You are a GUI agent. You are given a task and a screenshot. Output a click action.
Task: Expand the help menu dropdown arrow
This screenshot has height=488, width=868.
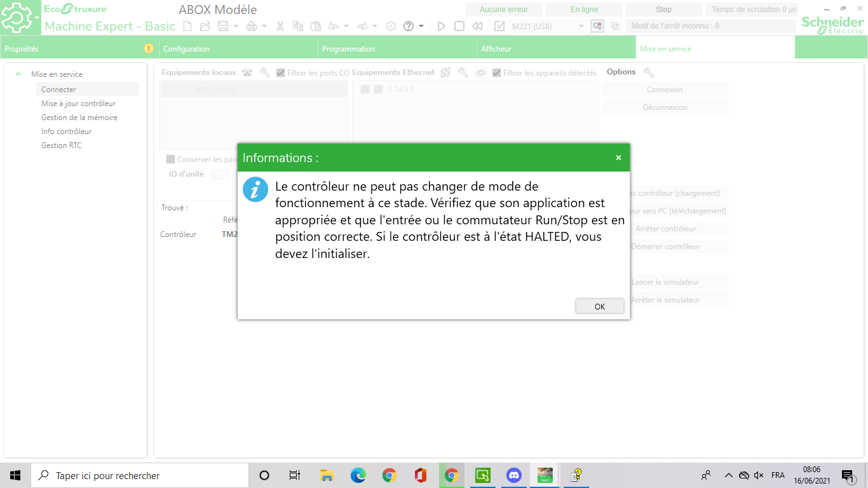(x=421, y=26)
